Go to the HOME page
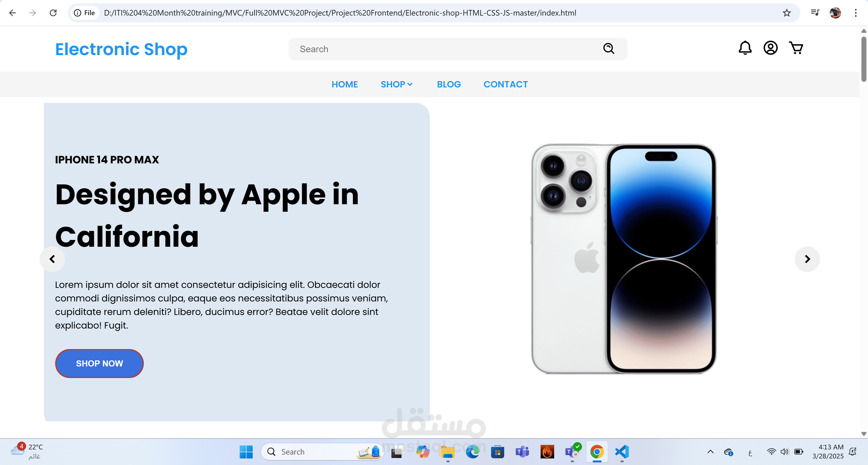The height and width of the screenshot is (465, 868). pyautogui.click(x=345, y=84)
